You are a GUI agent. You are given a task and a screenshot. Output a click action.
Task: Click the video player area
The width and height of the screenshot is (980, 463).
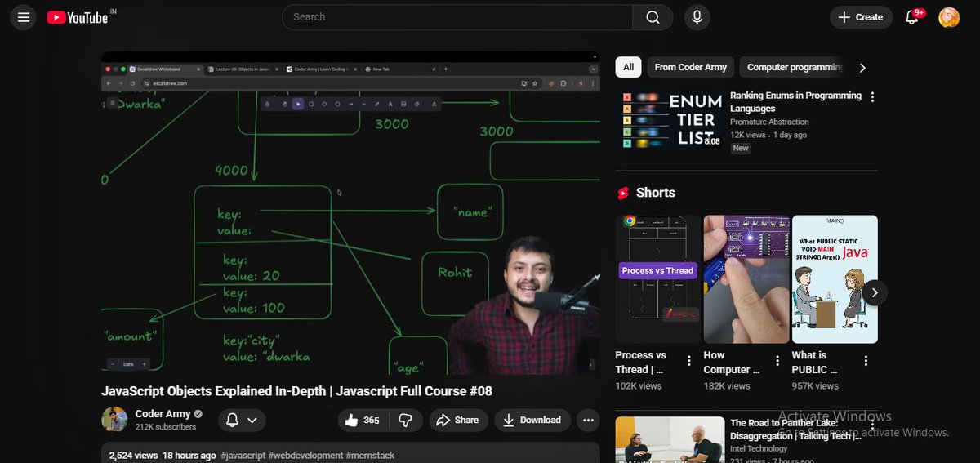tap(350, 213)
